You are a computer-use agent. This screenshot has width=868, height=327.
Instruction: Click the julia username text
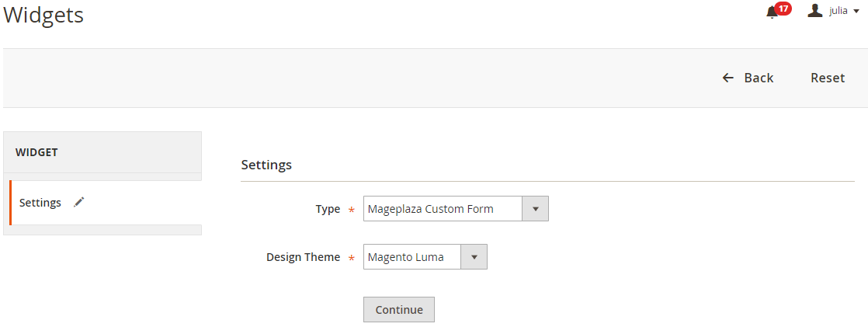click(x=838, y=11)
